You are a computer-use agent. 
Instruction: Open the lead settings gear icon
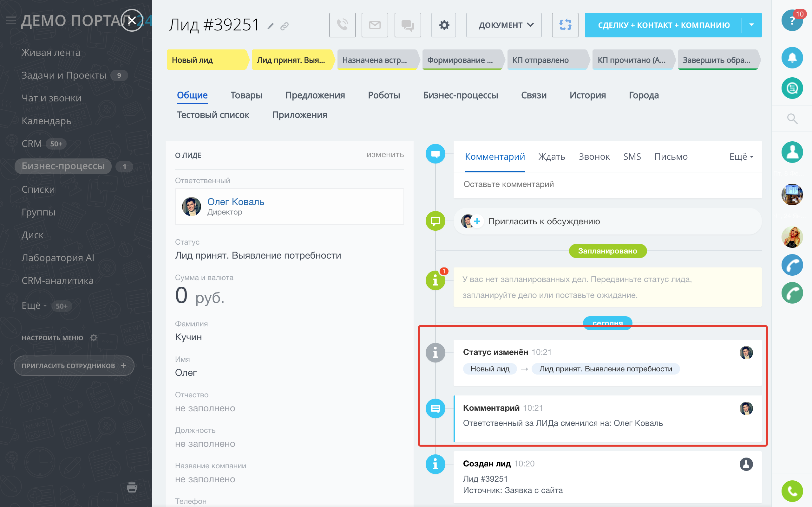pyautogui.click(x=444, y=25)
